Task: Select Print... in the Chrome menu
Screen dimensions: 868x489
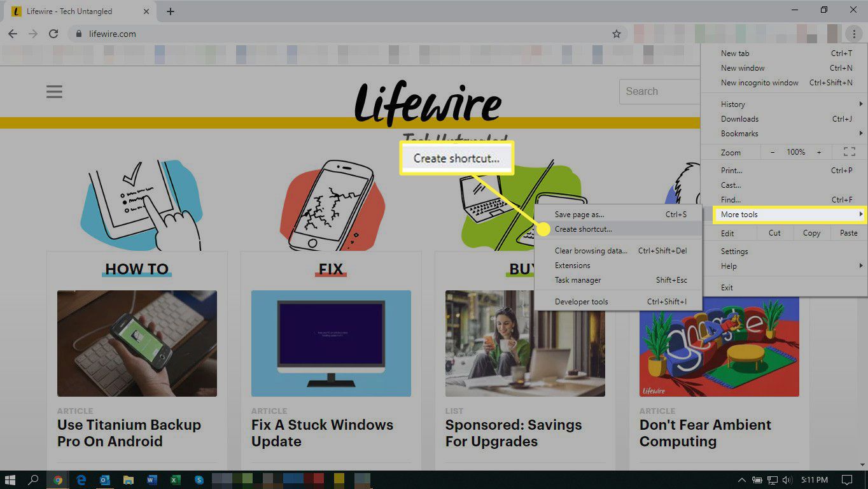Action: [x=784, y=170]
